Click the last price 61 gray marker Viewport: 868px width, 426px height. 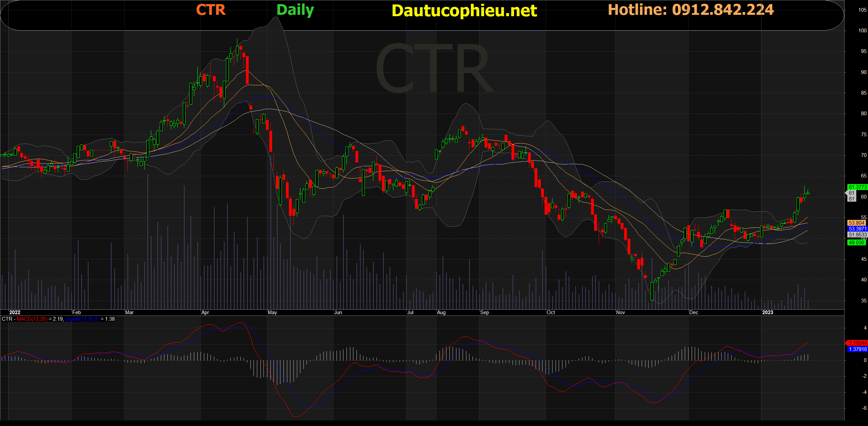(x=851, y=193)
